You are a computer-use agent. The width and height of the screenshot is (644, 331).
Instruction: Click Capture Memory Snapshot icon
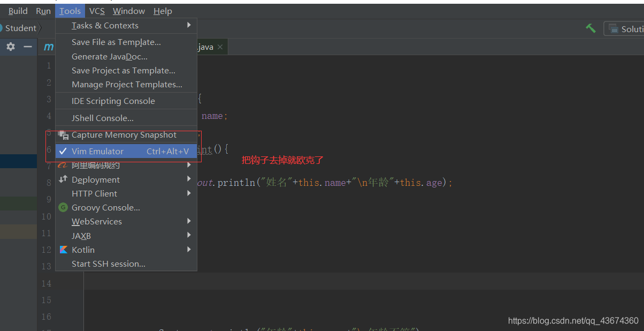coord(63,135)
